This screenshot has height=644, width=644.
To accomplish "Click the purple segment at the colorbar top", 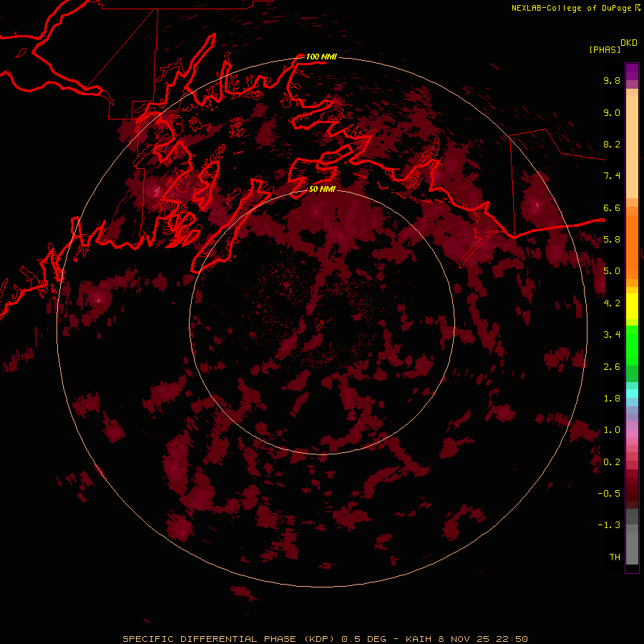I will tap(632, 72).
